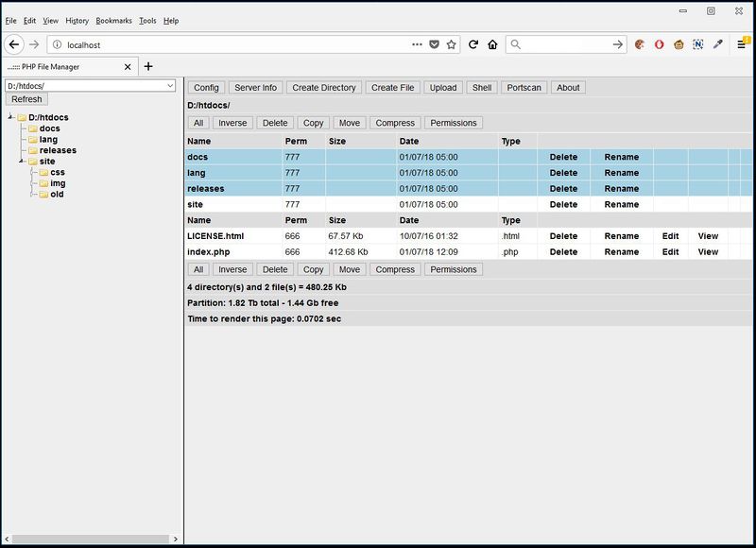This screenshot has width=756, height=548.
Task: Click Create Directory button
Action: [x=324, y=88]
